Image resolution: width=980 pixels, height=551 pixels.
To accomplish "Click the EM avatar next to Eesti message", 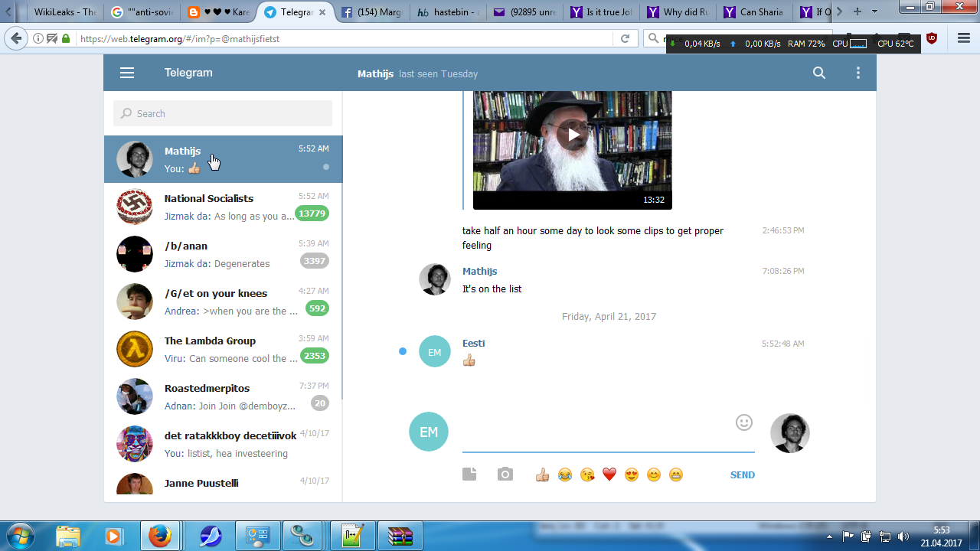I will pos(435,352).
